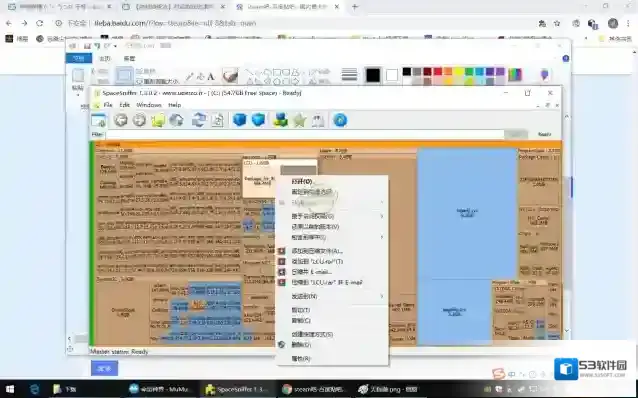This screenshot has height=398, width=638.
Task: Click the star icon in SpaceSniffer toolbar
Action: 299,120
